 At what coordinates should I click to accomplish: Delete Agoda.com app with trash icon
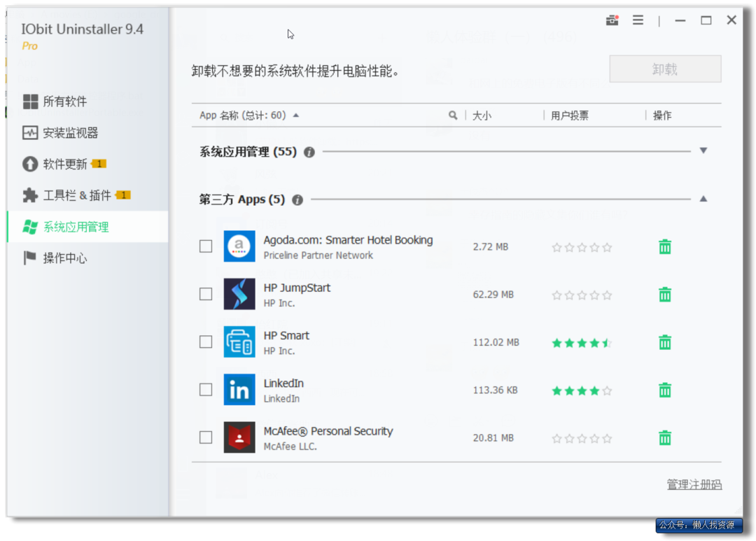[x=665, y=247]
